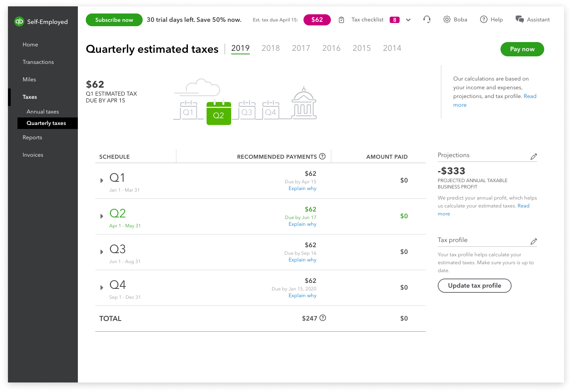Switch to the 2015 year tab

[362, 48]
